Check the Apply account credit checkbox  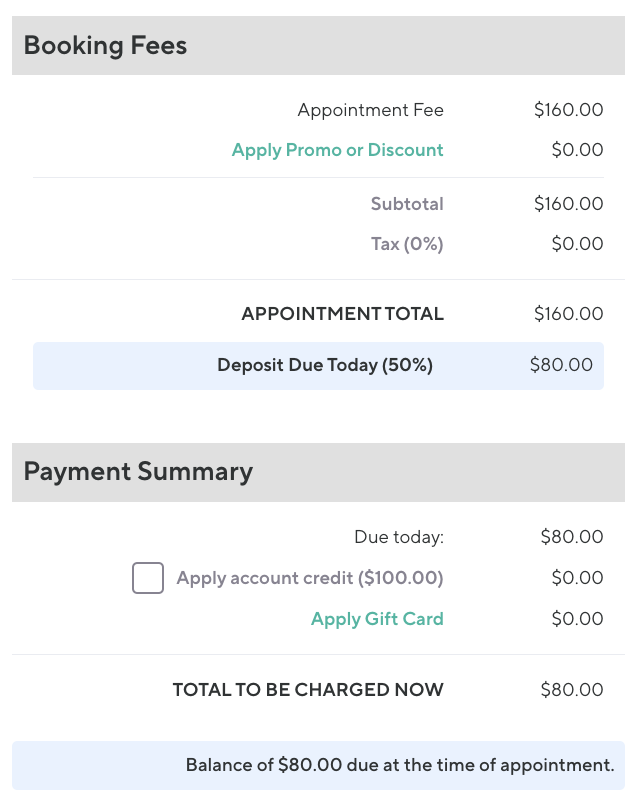pyautogui.click(x=148, y=578)
